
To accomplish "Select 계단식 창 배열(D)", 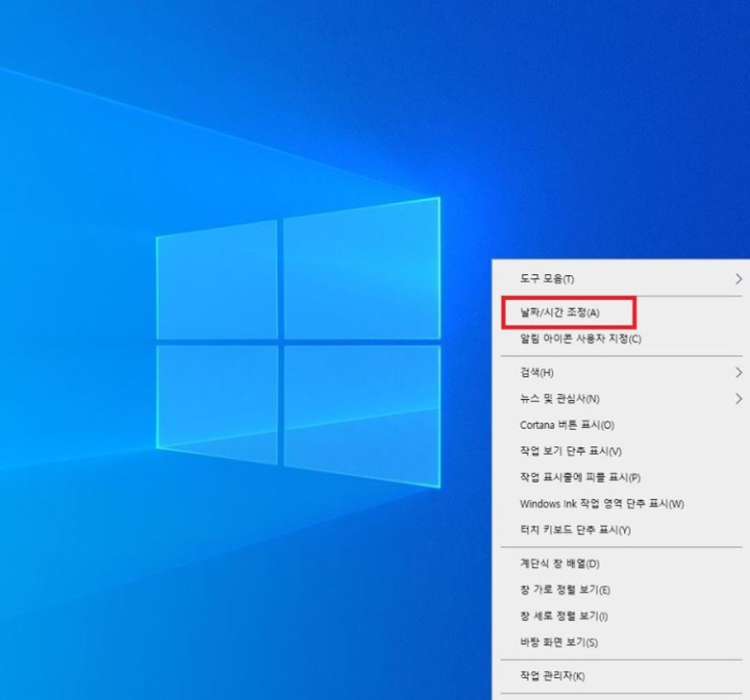I will 621,563.
